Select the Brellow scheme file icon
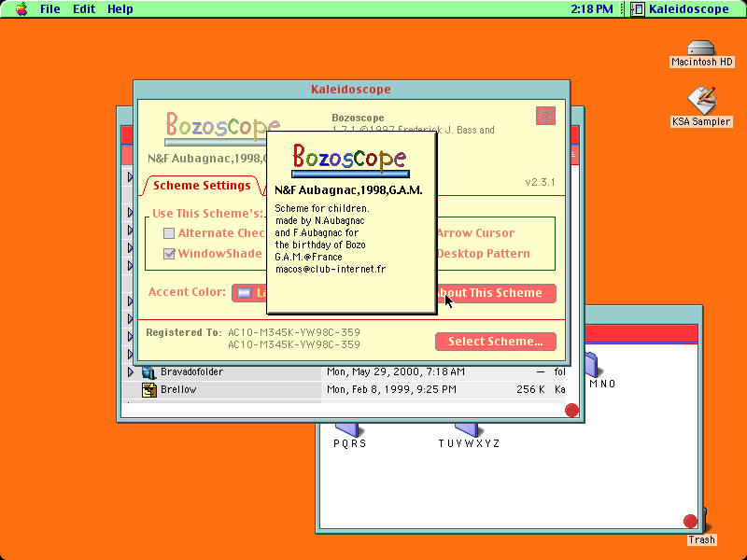 [x=149, y=390]
